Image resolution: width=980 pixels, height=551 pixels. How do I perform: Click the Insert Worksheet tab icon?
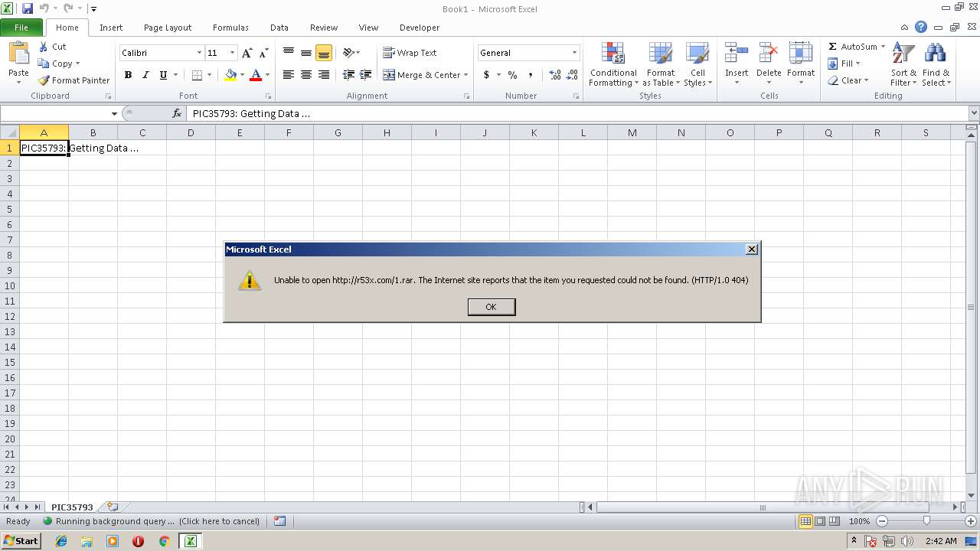[x=113, y=507]
